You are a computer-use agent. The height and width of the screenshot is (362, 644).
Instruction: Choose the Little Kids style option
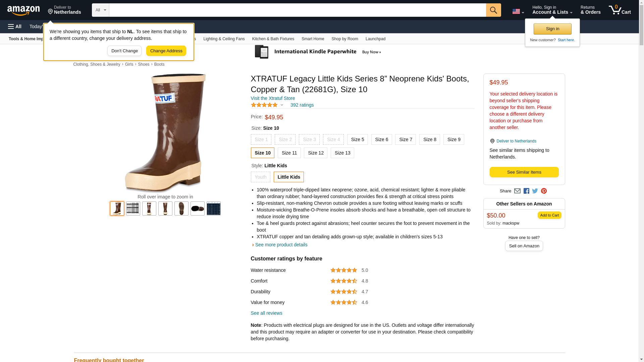[x=288, y=177]
